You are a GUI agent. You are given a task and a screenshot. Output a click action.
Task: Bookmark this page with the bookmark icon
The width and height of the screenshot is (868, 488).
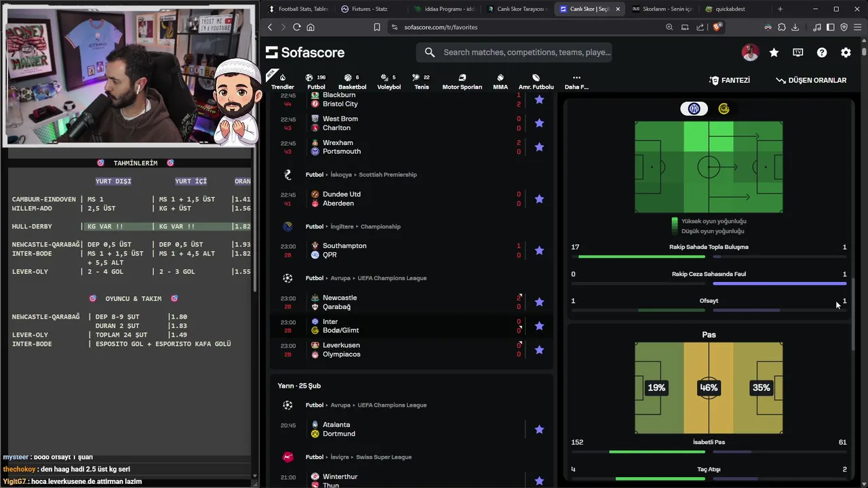(x=377, y=27)
